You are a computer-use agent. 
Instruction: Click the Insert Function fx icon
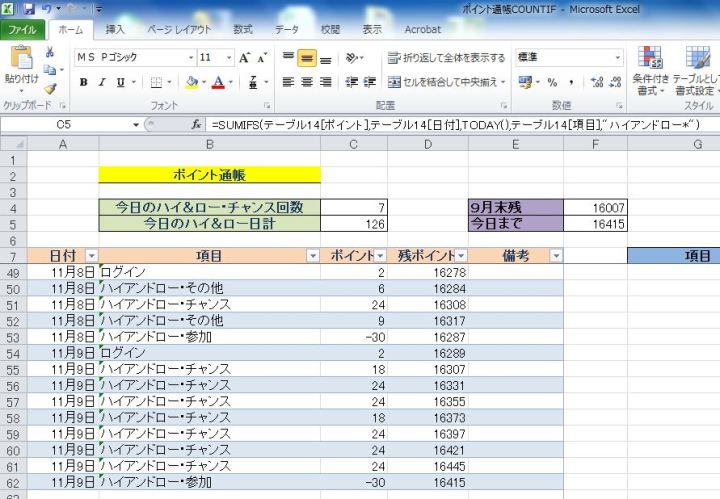tap(197, 125)
